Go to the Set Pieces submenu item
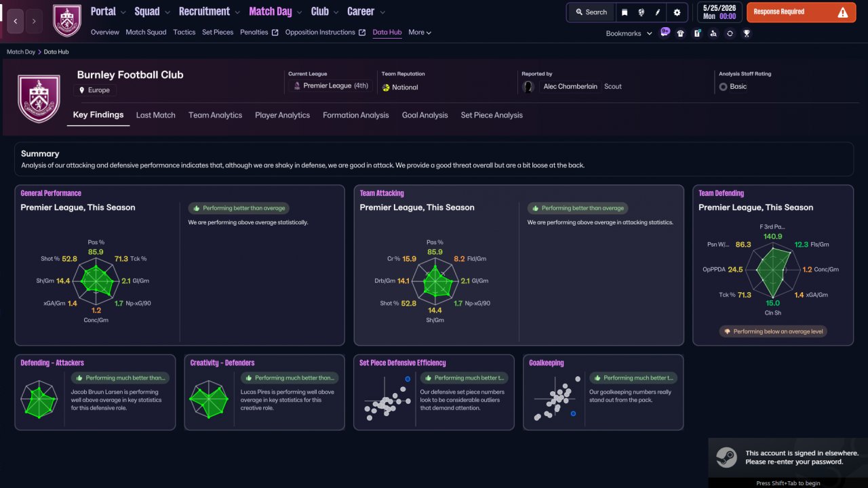This screenshot has width=868, height=488. coord(218,33)
